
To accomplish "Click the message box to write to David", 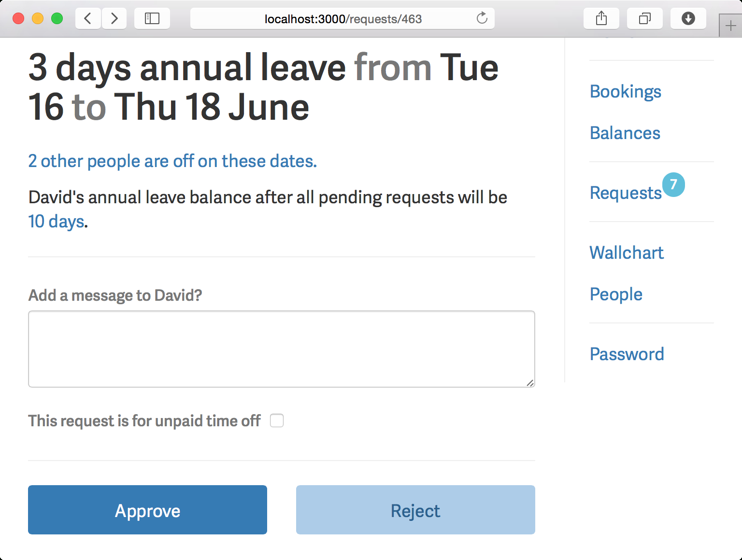I will pos(281,349).
